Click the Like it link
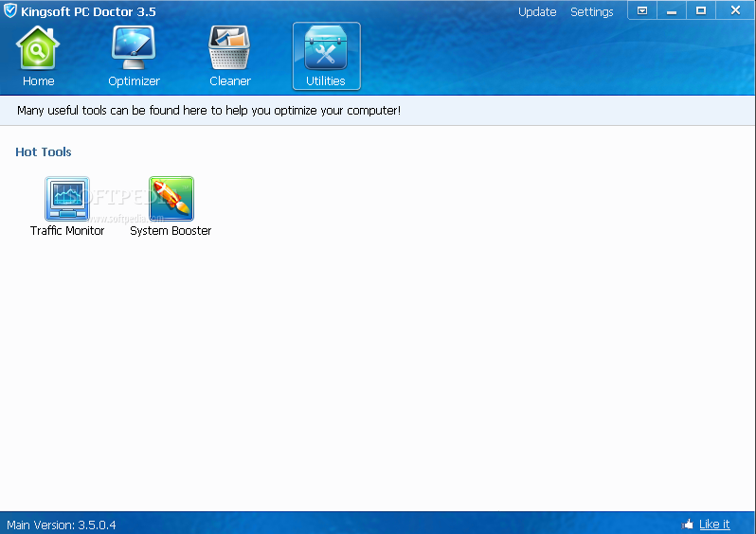The height and width of the screenshot is (534, 756). 714,524
